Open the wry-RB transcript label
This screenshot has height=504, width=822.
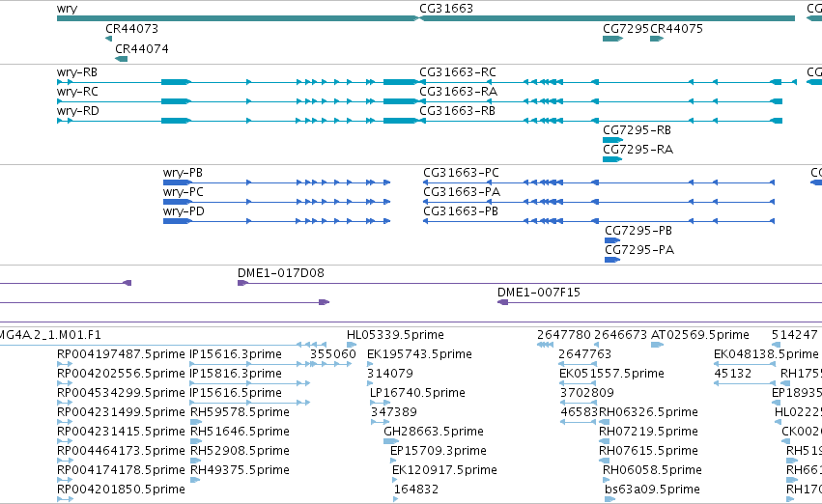[77, 72]
